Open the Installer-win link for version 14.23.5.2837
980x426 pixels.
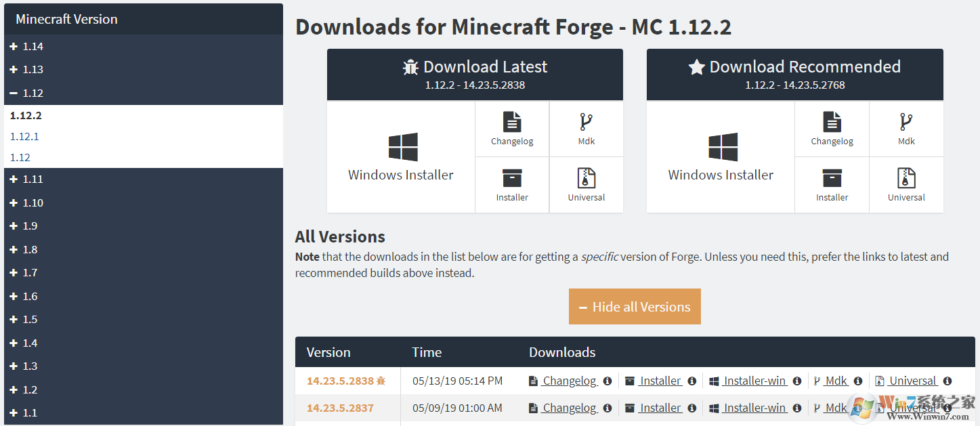(x=754, y=408)
